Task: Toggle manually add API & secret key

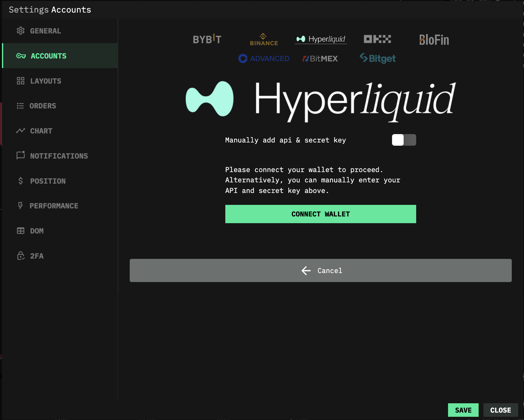Action: click(x=404, y=140)
